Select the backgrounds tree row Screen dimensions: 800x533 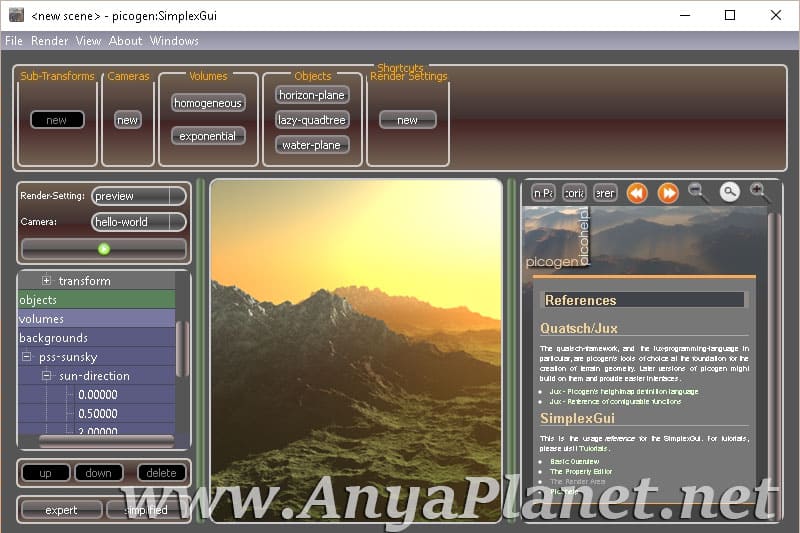click(x=96, y=338)
